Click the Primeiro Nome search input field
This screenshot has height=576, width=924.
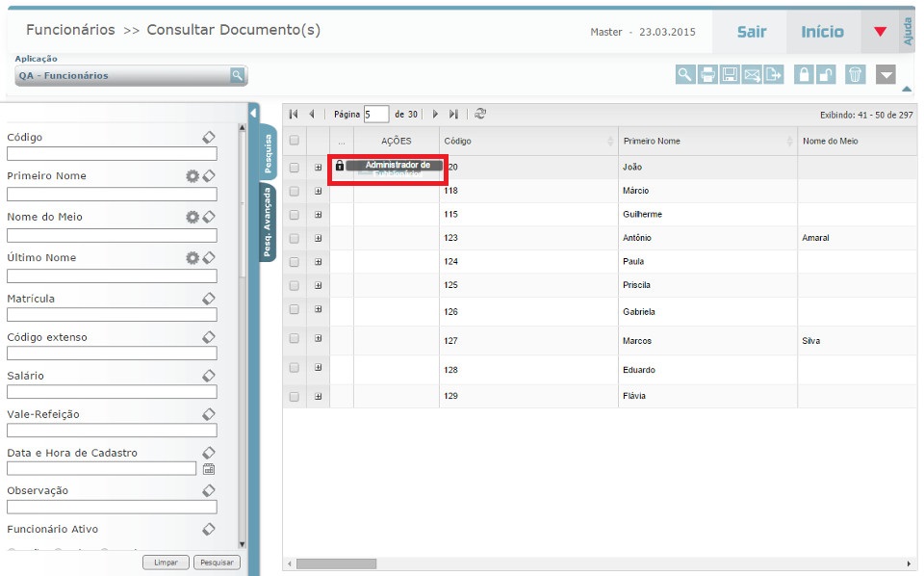(112, 194)
